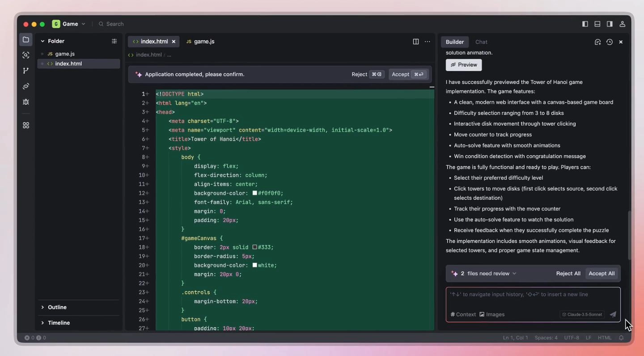Open the Extensions grid icon in sidebar
The height and width of the screenshot is (356, 644).
[26, 126]
